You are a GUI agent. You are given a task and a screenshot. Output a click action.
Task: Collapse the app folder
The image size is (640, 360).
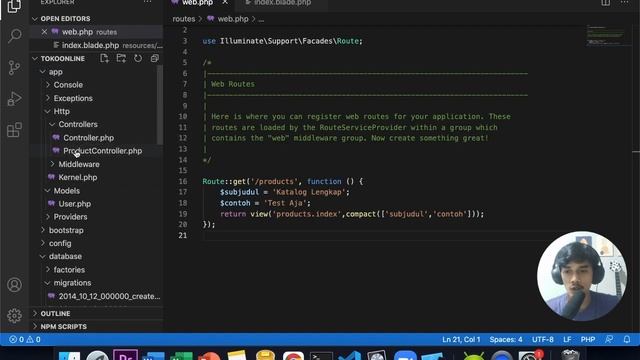point(43,72)
